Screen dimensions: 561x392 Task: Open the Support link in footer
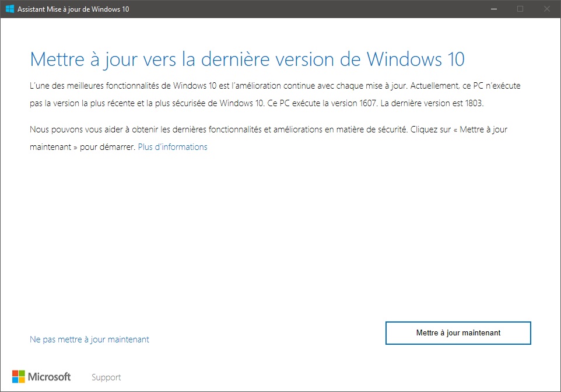[106, 377]
